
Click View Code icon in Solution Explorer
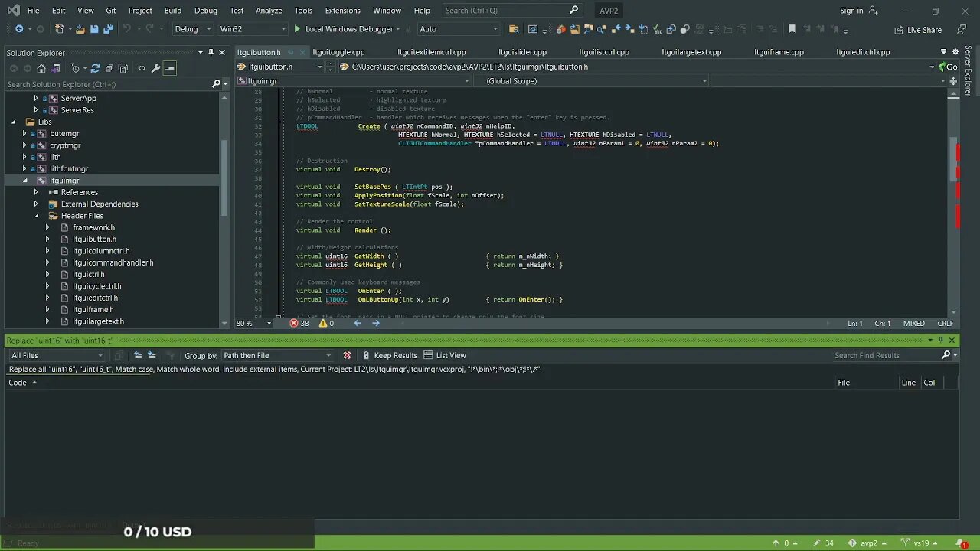pyautogui.click(x=142, y=68)
